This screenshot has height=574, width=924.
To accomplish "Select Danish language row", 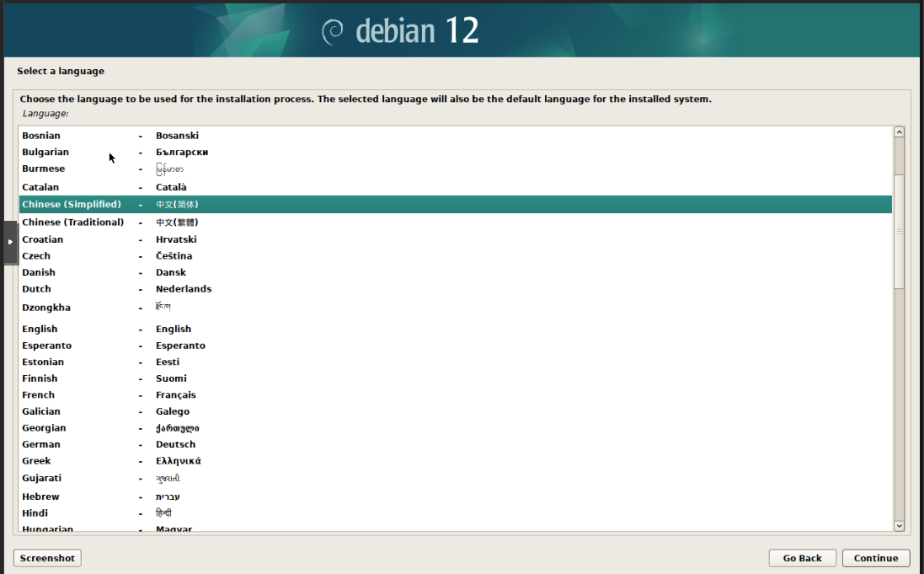I will (x=456, y=272).
